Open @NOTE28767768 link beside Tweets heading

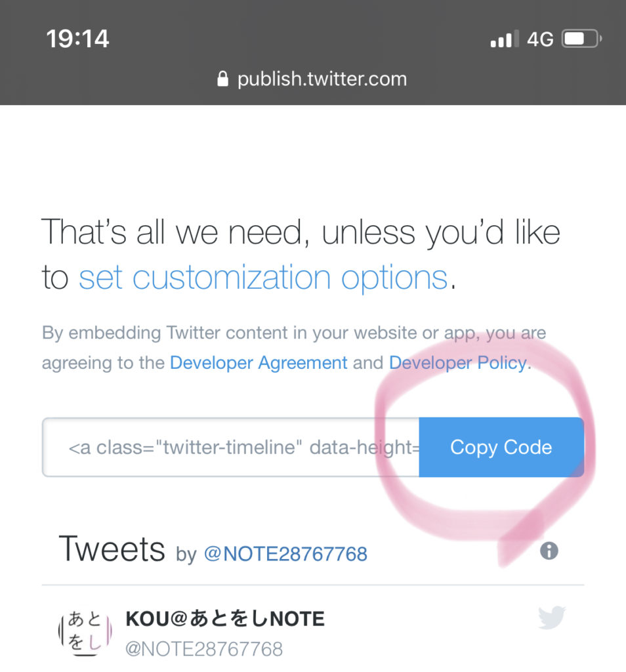[x=285, y=555]
